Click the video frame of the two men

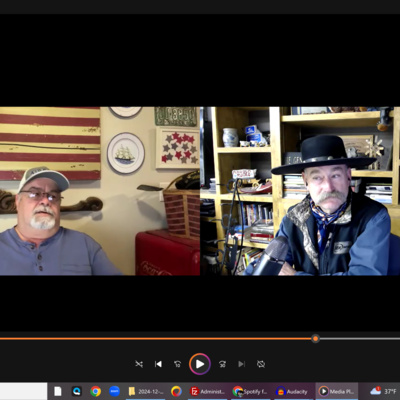coord(200,191)
